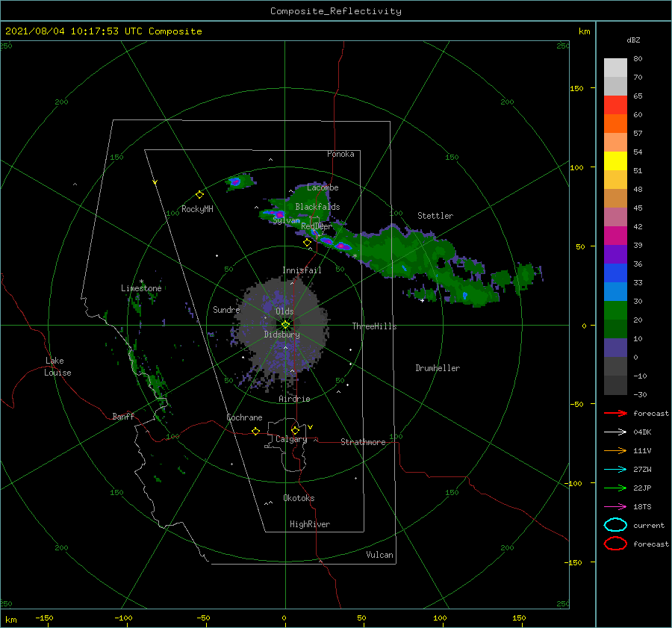Click the Sundre city label

(x=226, y=309)
